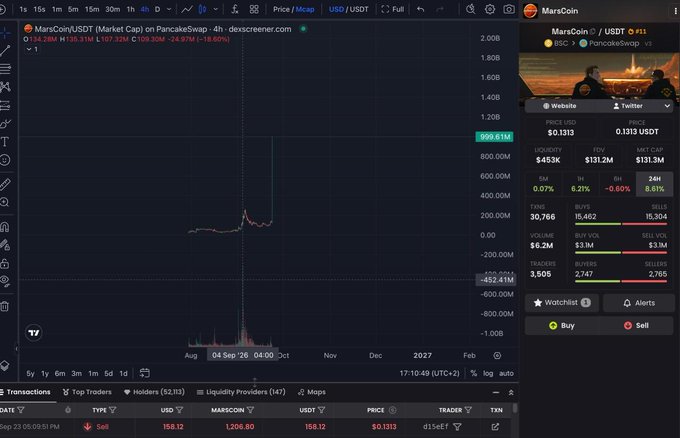Select the pattern drawing tool

coord(5,87)
